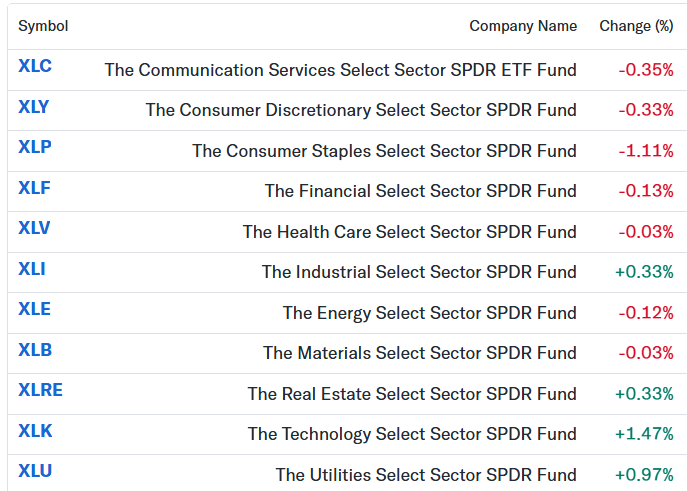Sort by the Company Name column header
Viewport: 687px width, 491px height.
point(523,26)
